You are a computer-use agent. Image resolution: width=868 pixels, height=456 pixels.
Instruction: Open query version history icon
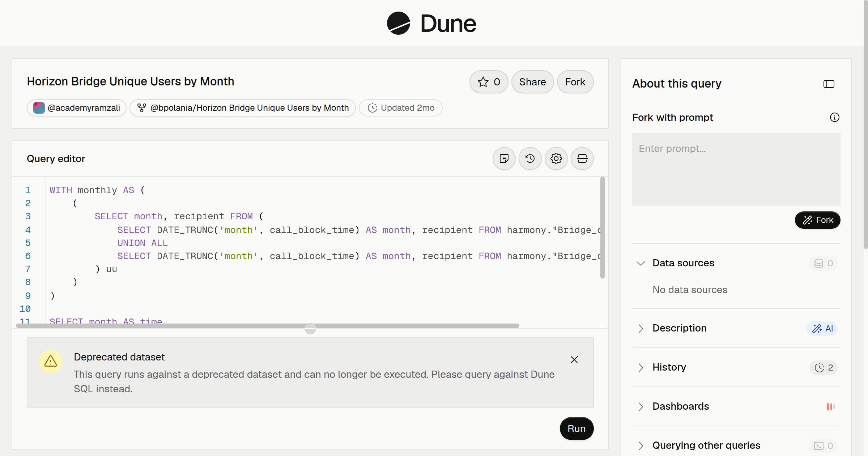530,159
